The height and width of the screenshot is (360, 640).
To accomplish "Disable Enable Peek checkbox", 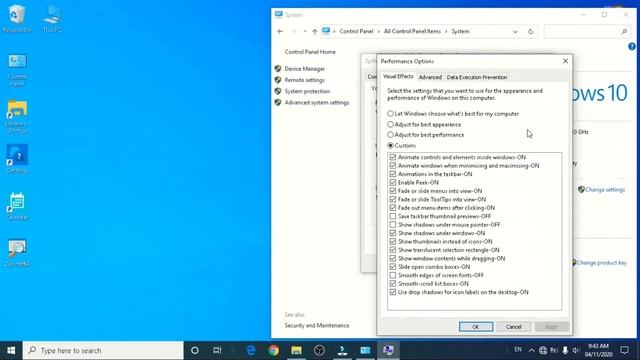I will tap(393, 182).
